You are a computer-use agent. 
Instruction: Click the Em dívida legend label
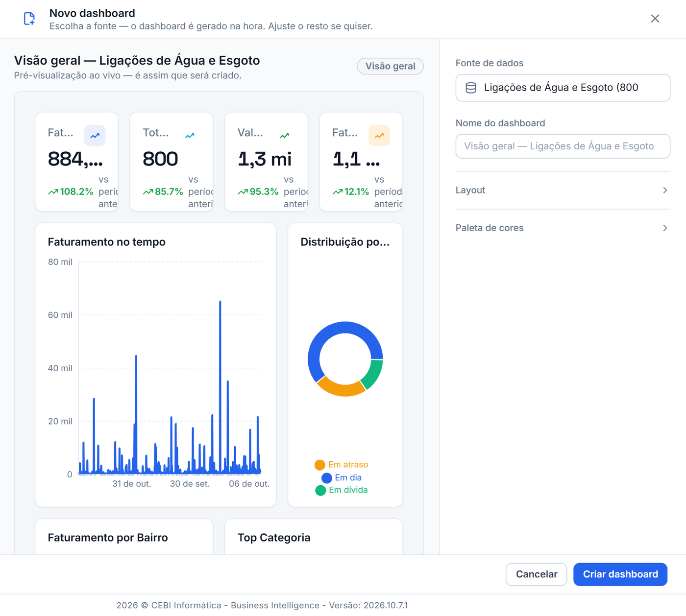[348, 490]
